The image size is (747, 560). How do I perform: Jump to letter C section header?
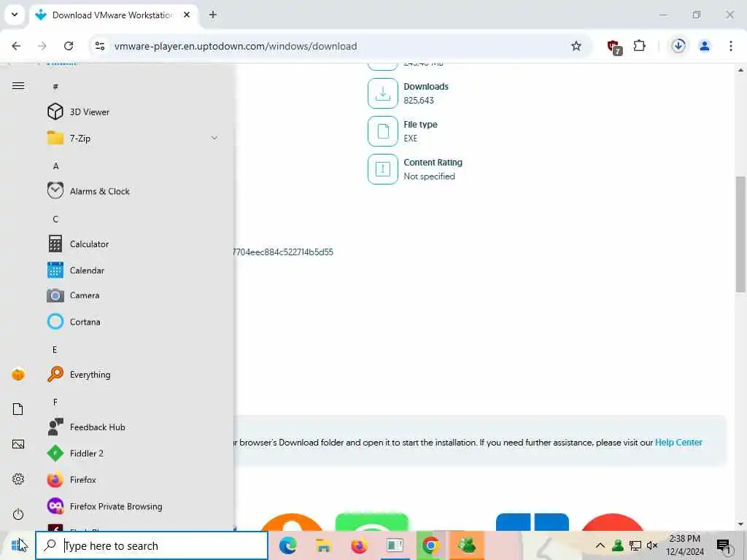tap(55, 219)
